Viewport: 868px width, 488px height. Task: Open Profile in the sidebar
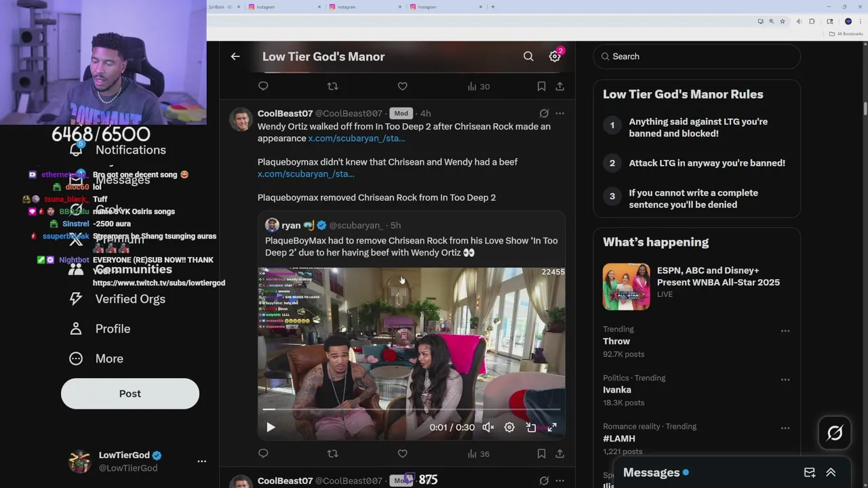tap(100, 329)
